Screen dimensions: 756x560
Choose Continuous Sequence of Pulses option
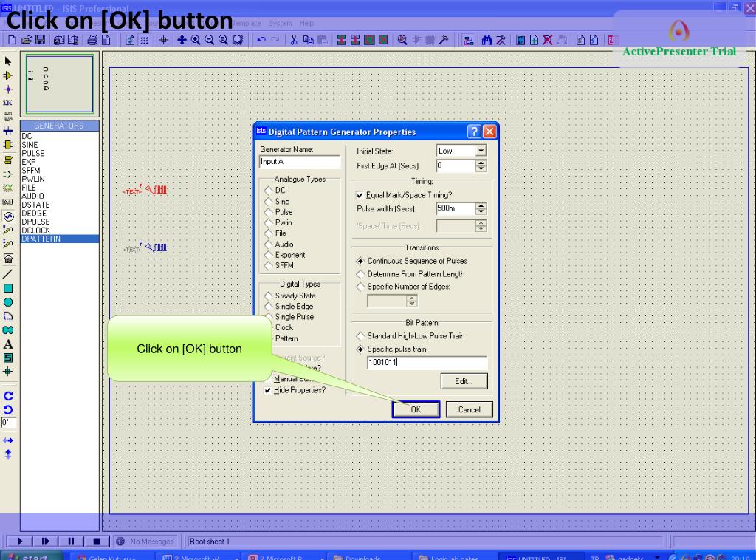click(x=360, y=261)
